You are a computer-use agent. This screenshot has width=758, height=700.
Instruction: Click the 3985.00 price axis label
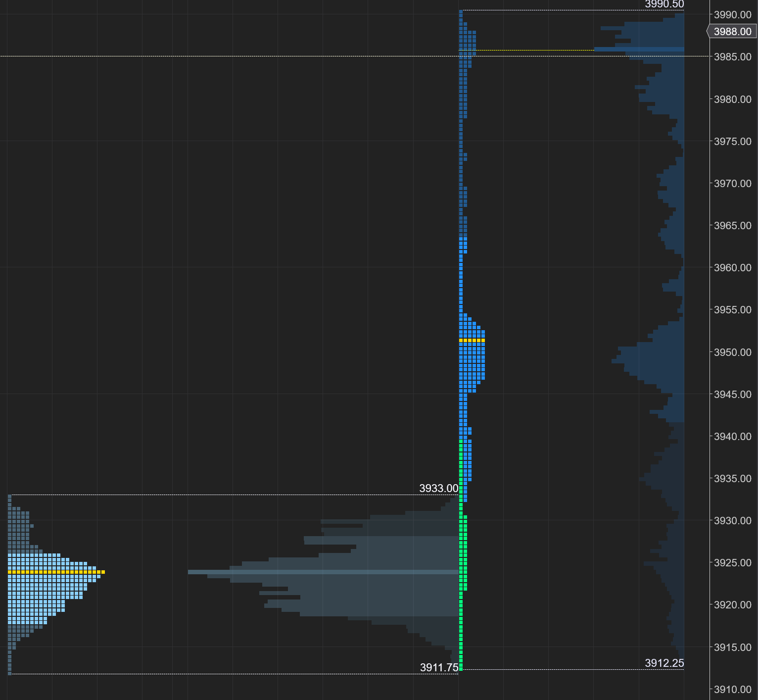[732, 57]
